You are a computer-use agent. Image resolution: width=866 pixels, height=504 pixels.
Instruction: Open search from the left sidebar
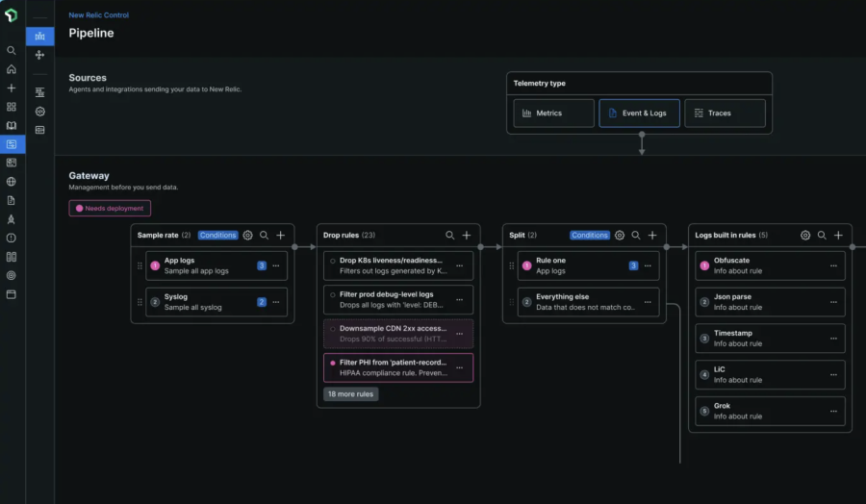pyautogui.click(x=11, y=50)
